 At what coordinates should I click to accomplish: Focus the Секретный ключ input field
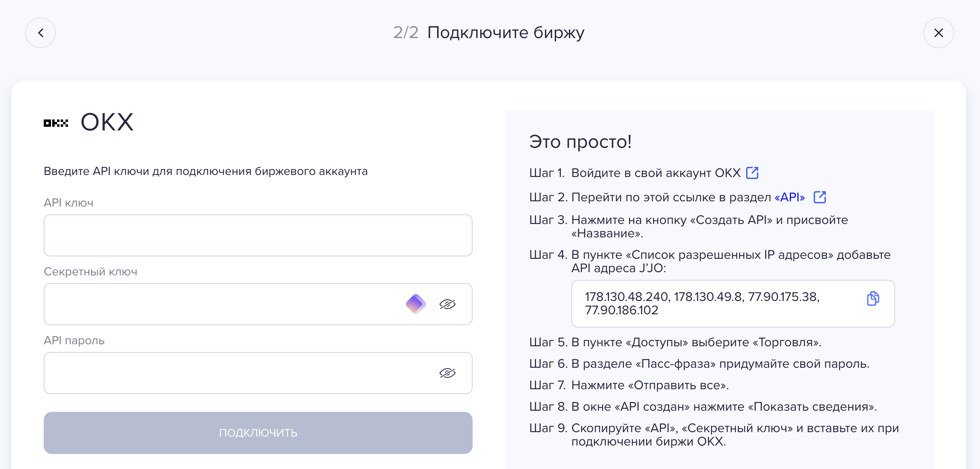click(x=258, y=304)
